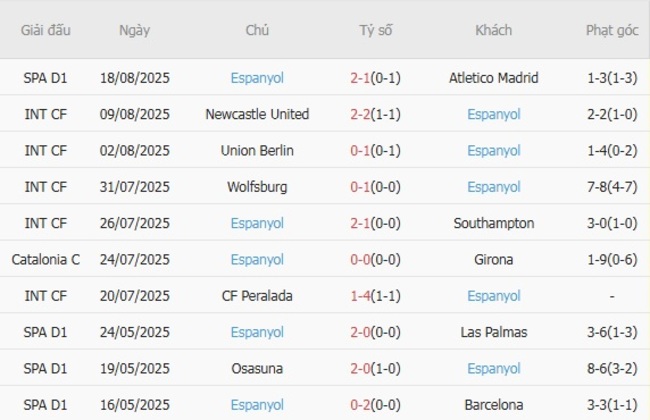Open the 2-2 score of the Newcastle United match

363,114
